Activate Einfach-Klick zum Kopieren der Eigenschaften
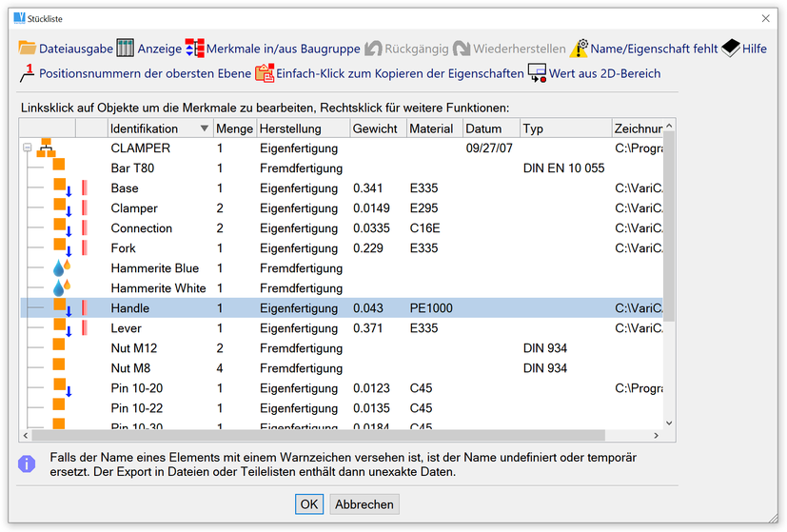Image resolution: width=787 pixels, height=532 pixels. (x=265, y=73)
